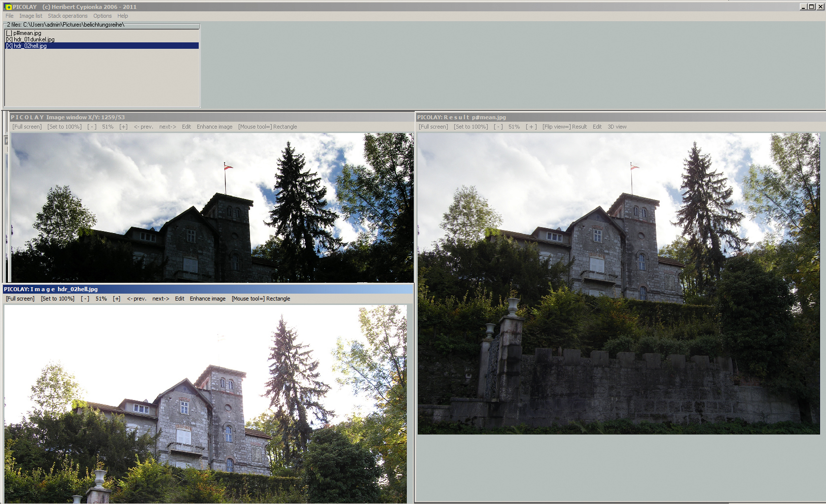Zoom out with [-] in Result window

(498, 127)
